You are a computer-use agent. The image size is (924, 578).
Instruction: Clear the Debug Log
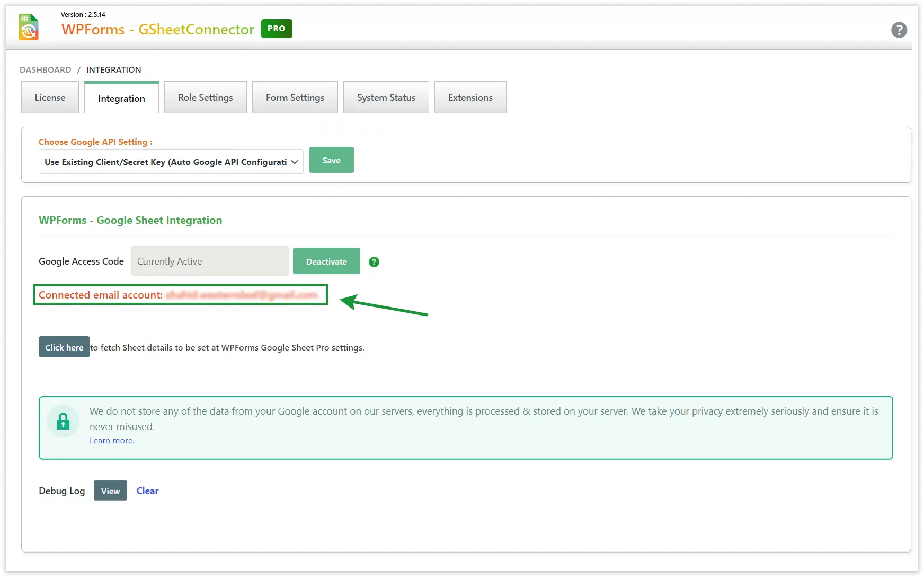(x=147, y=491)
